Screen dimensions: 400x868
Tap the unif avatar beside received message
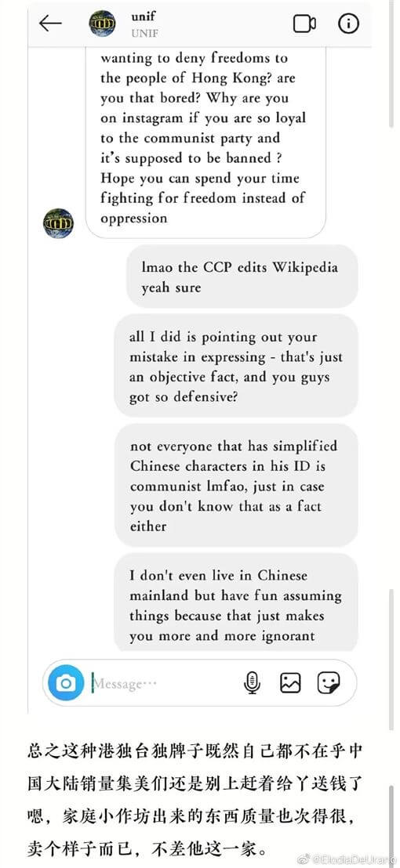click(58, 223)
